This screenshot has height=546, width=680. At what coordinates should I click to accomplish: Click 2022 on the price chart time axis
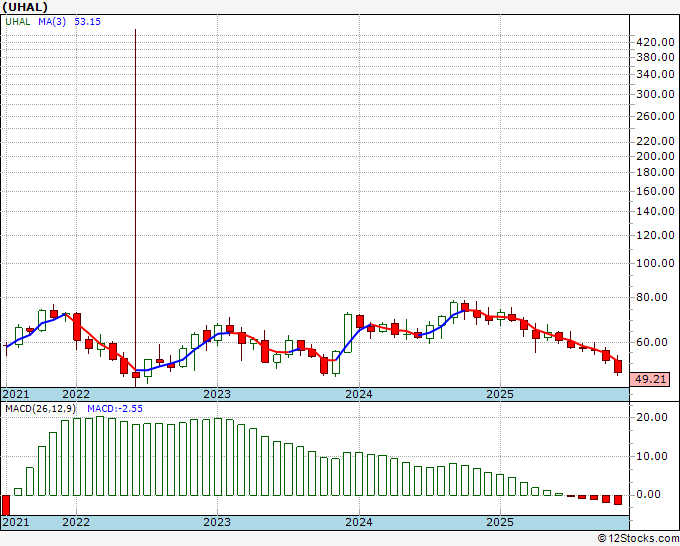coord(76,394)
